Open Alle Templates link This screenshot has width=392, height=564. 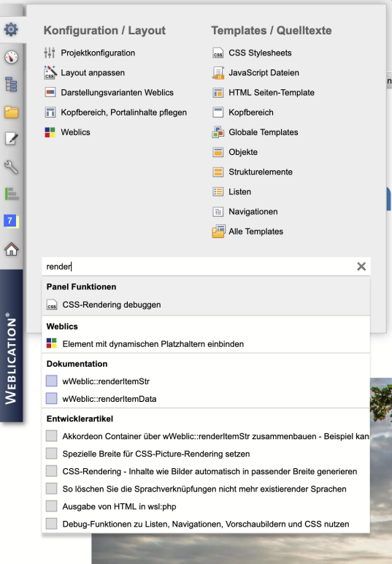tap(255, 232)
